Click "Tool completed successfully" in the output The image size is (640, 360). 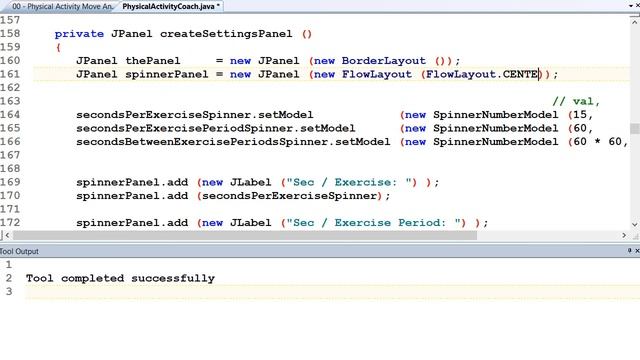[x=120, y=278]
